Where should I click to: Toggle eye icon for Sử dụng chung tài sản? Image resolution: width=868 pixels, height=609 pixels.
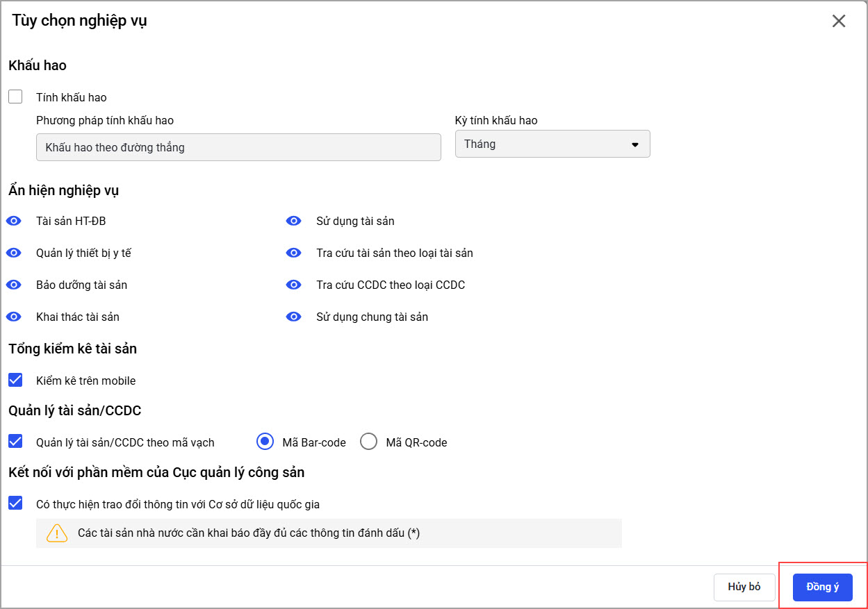(x=294, y=317)
